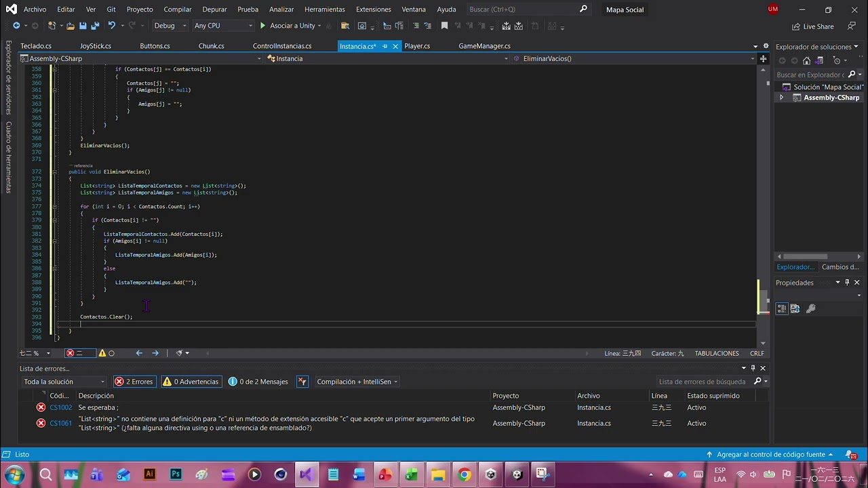The image size is (868, 488).
Task: Switch to the Player.cs tab
Action: [417, 46]
